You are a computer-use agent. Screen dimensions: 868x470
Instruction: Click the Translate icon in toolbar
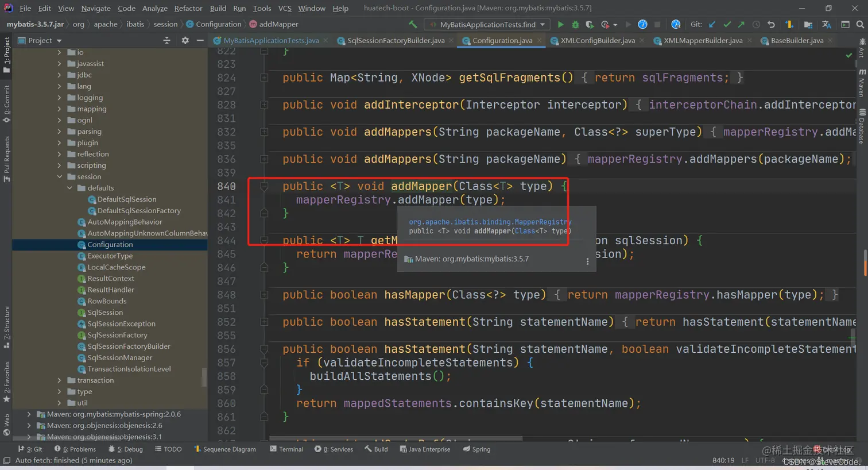(x=827, y=24)
